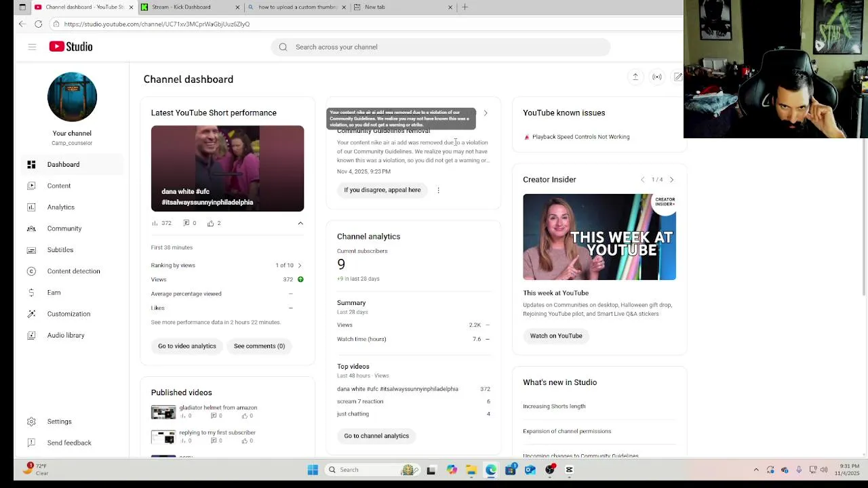Image resolution: width=868 pixels, height=488 pixels.
Task: Click the browser refresh icon
Action: pos(39,24)
